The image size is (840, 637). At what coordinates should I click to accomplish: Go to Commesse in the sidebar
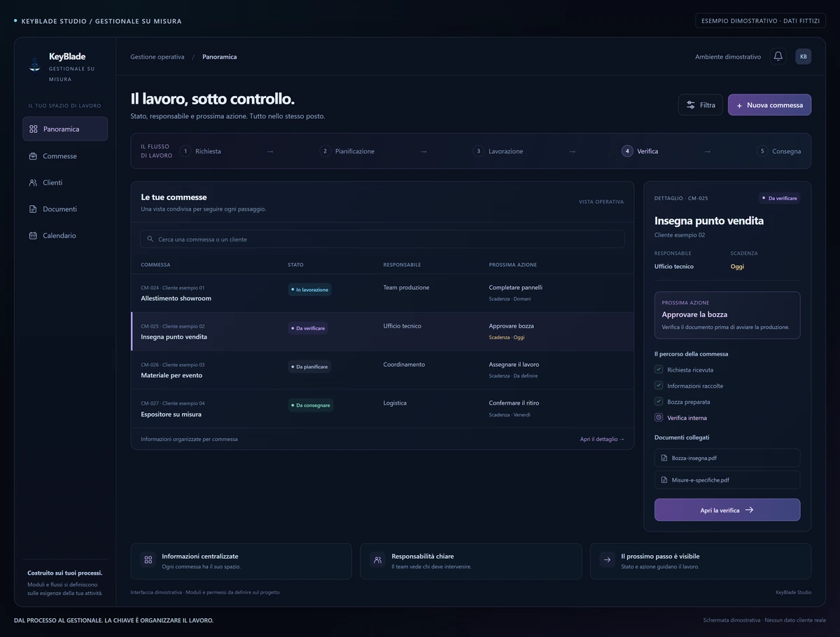click(x=65, y=156)
